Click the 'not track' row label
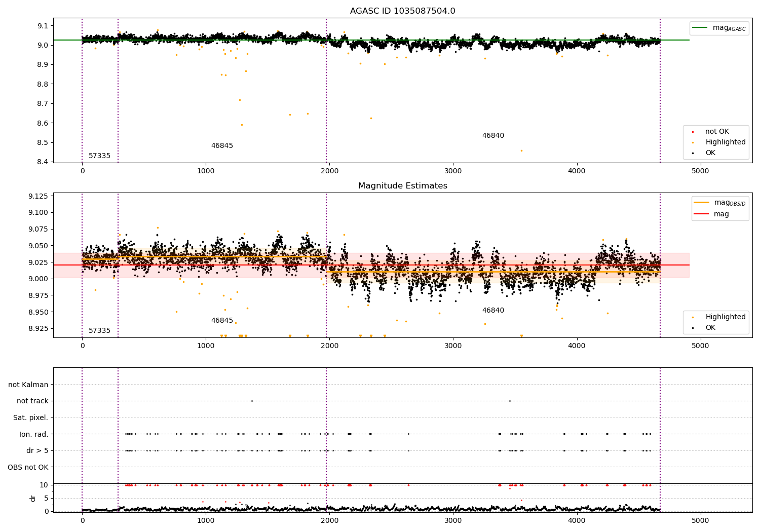Viewport: 760px width, 532px height. [x=32, y=401]
